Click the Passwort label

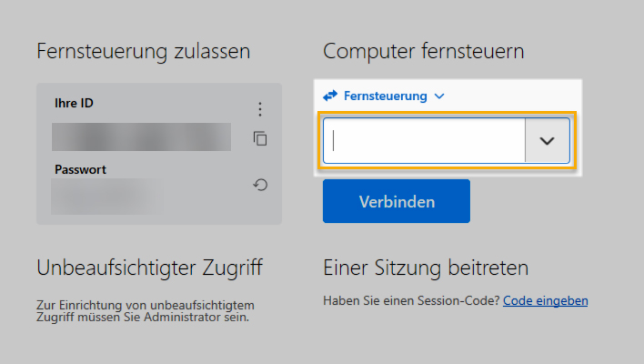point(80,169)
